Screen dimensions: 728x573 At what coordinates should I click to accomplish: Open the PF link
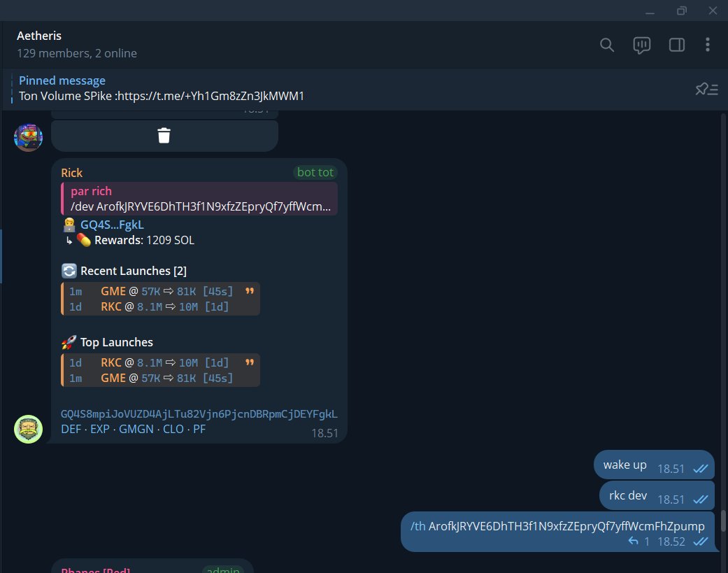[x=199, y=429]
